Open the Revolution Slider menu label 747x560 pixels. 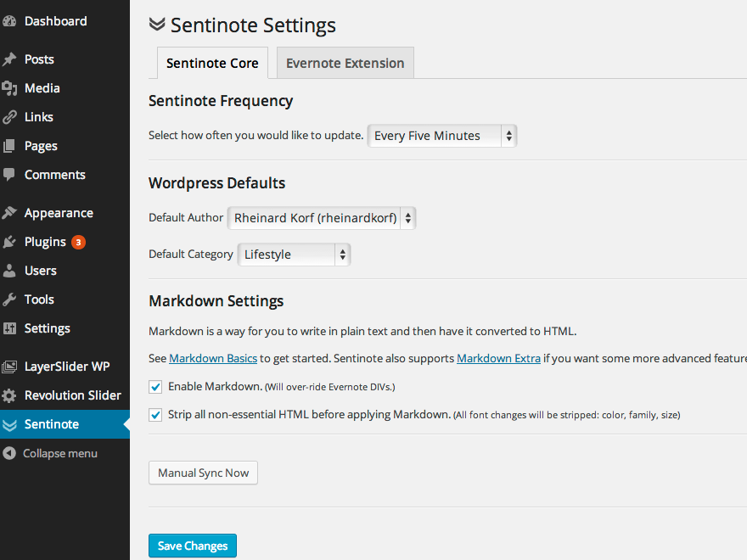click(73, 395)
